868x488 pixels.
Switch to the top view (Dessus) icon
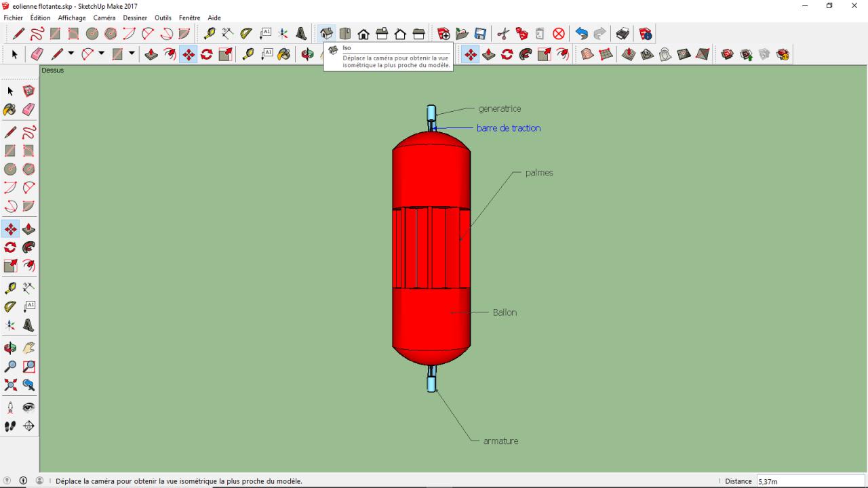click(345, 34)
